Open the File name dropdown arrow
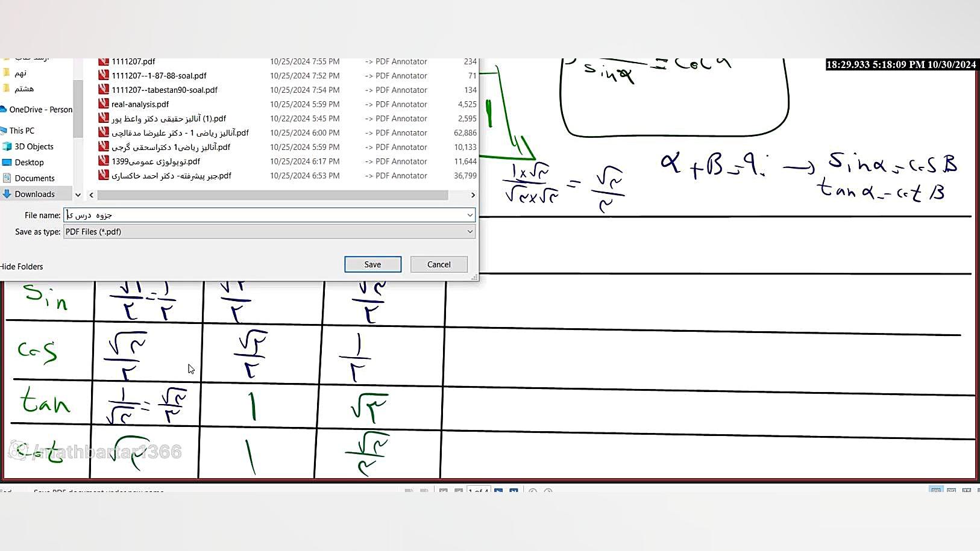This screenshot has width=980, height=551. [x=470, y=215]
